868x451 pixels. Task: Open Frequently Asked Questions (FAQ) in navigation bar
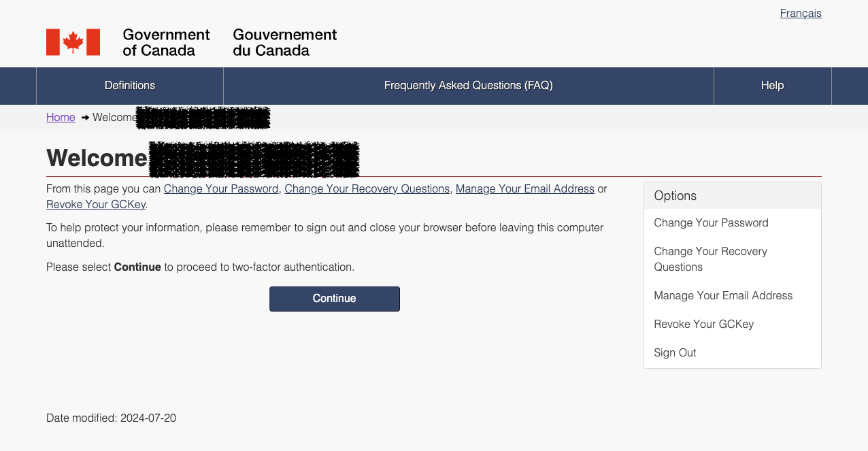click(x=468, y=86)
